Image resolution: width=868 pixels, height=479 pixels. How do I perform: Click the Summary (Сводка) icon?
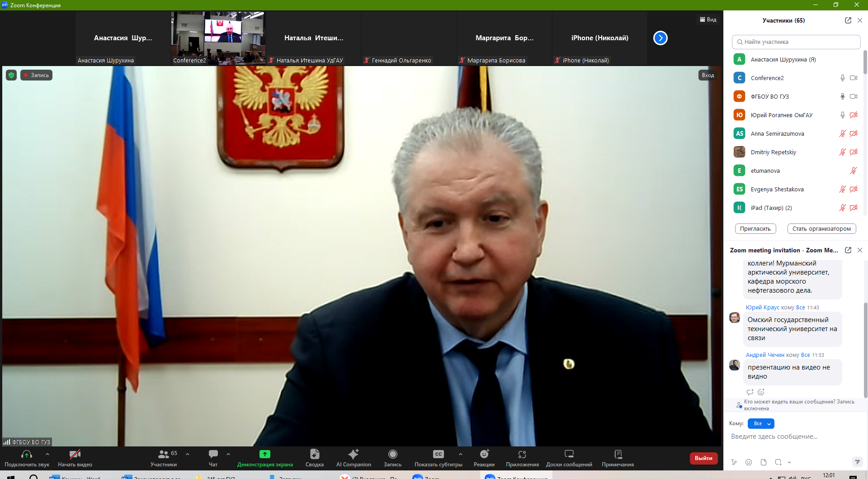point(315,454)
